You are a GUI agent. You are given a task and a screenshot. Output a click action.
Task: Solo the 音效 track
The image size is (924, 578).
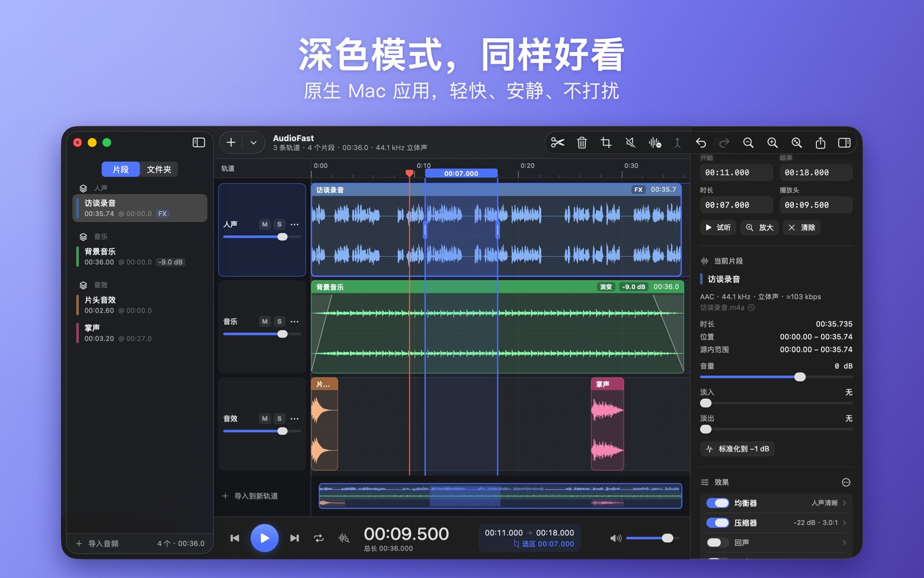point(280,418)
